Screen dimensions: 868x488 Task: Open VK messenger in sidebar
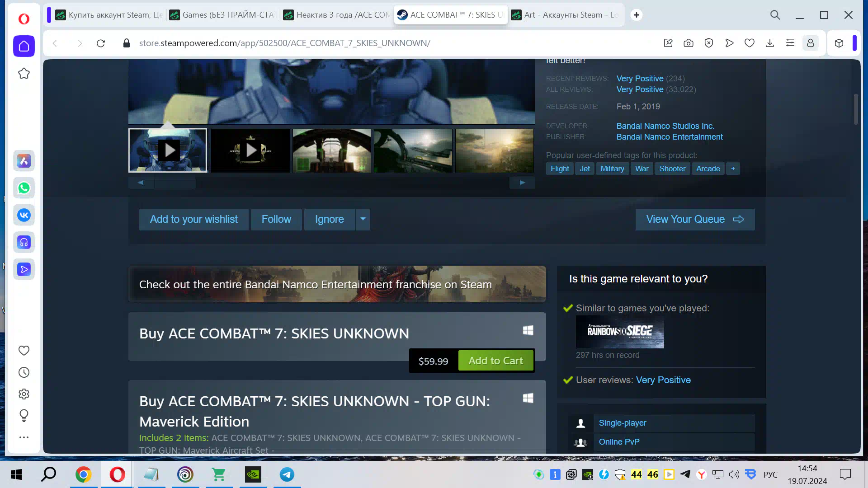coord(24,215)
